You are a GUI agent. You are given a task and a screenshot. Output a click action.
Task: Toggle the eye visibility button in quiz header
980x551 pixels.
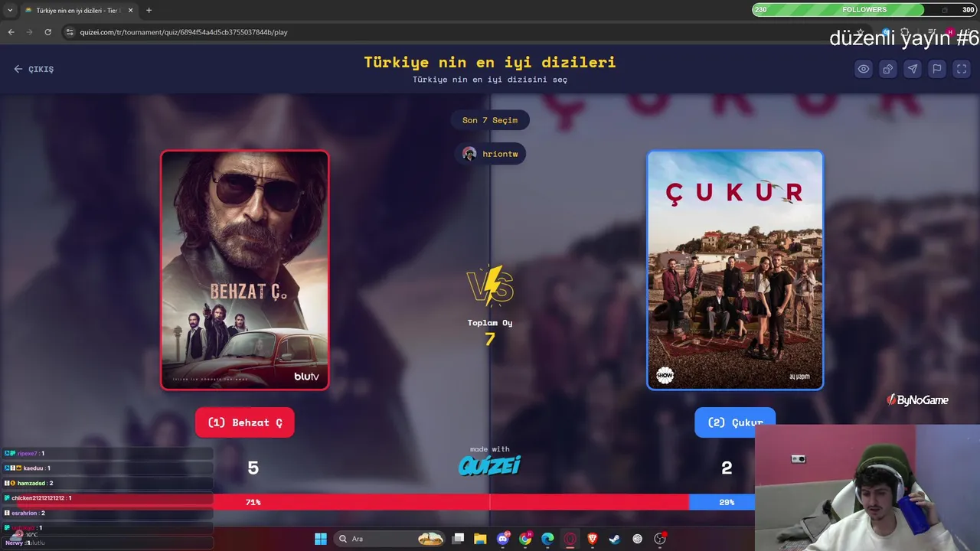click(x=864, y=69)
